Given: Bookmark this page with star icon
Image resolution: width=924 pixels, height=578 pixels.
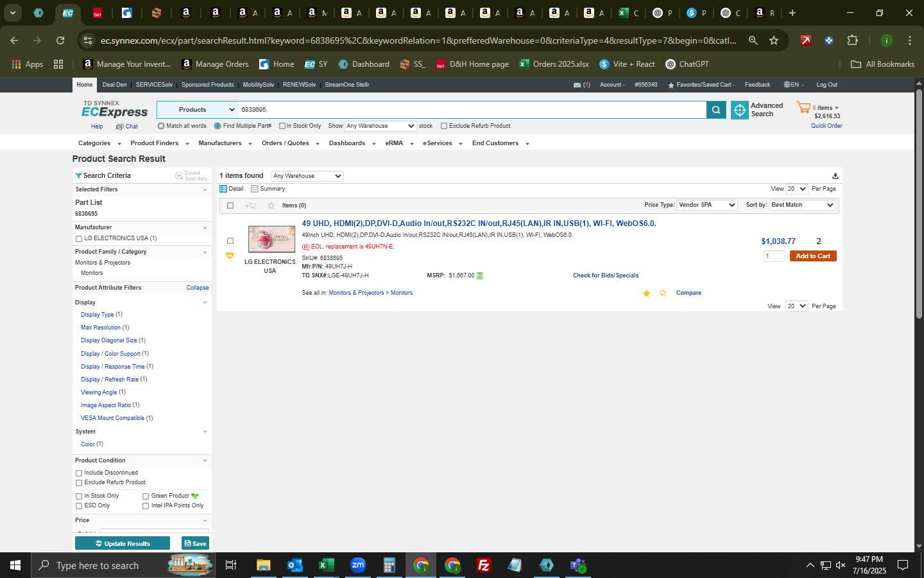Looking at the screenshot, I should (774, 40).
